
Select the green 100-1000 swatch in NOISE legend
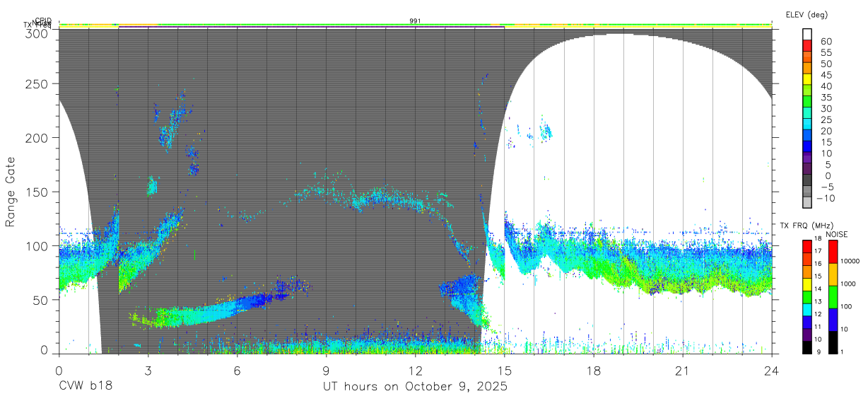tap(832, 297)
